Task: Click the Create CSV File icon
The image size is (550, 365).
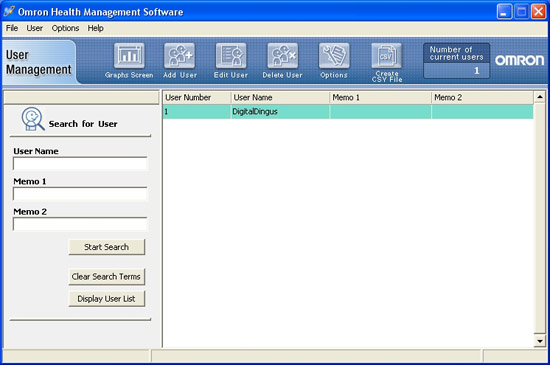Action: [386, 56]
